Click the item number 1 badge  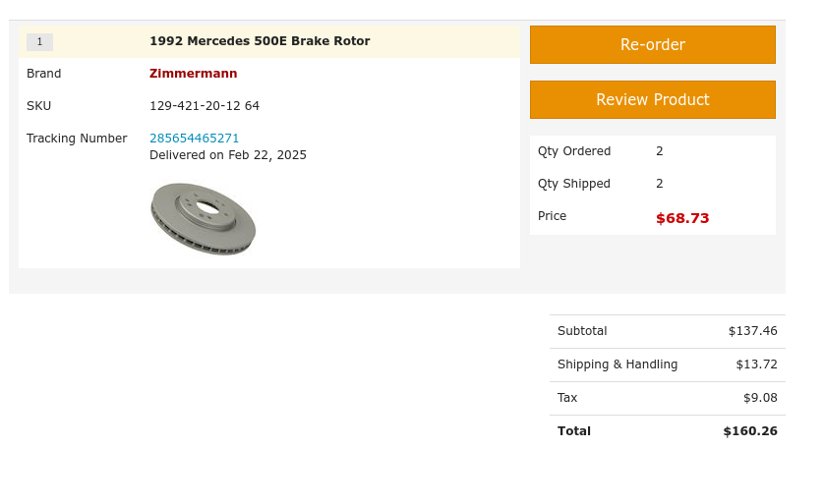[39, 42]
